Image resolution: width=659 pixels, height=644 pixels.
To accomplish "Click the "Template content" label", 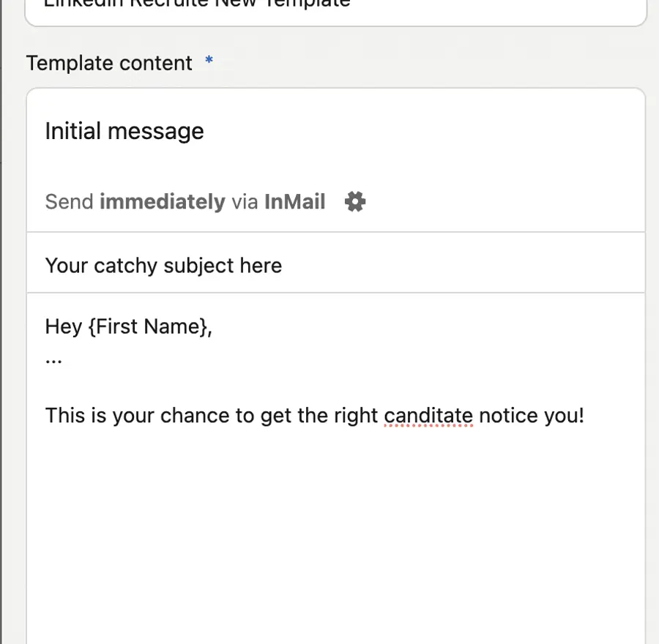I will click(x=109, y=63).
